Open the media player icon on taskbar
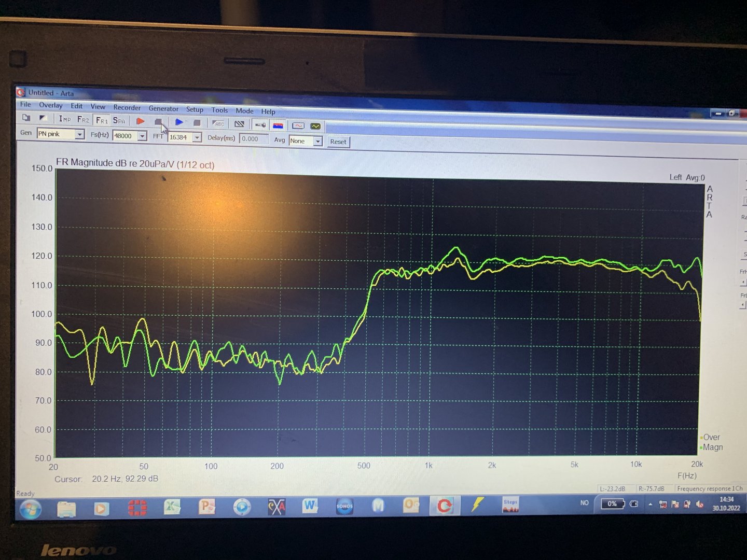747x560 pixels. point(101,509)
